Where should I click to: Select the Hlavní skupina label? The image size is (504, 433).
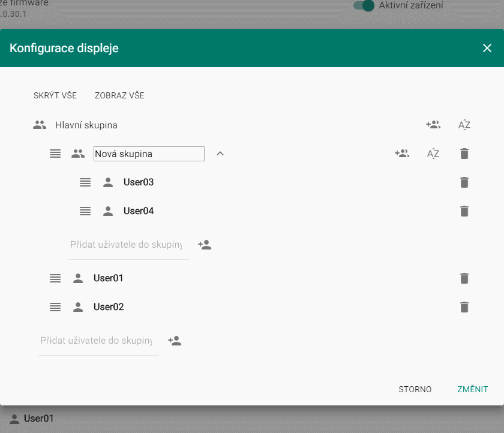86,125
